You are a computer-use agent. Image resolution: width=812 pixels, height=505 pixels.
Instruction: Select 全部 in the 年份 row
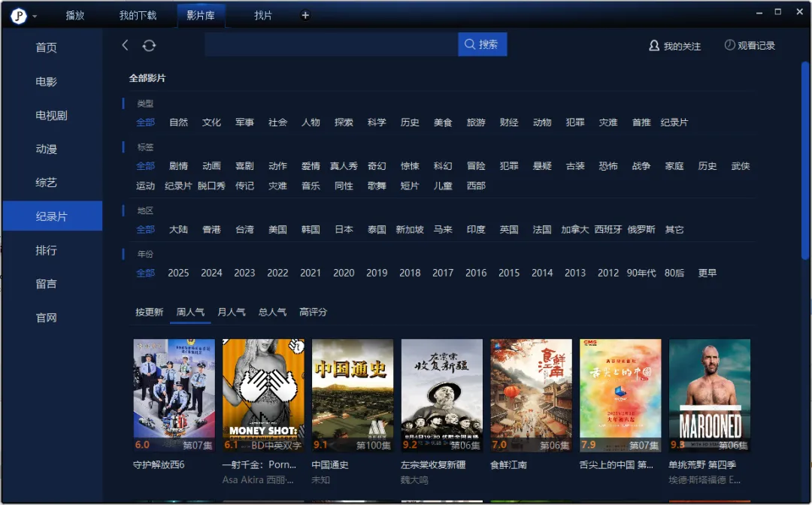146,274
